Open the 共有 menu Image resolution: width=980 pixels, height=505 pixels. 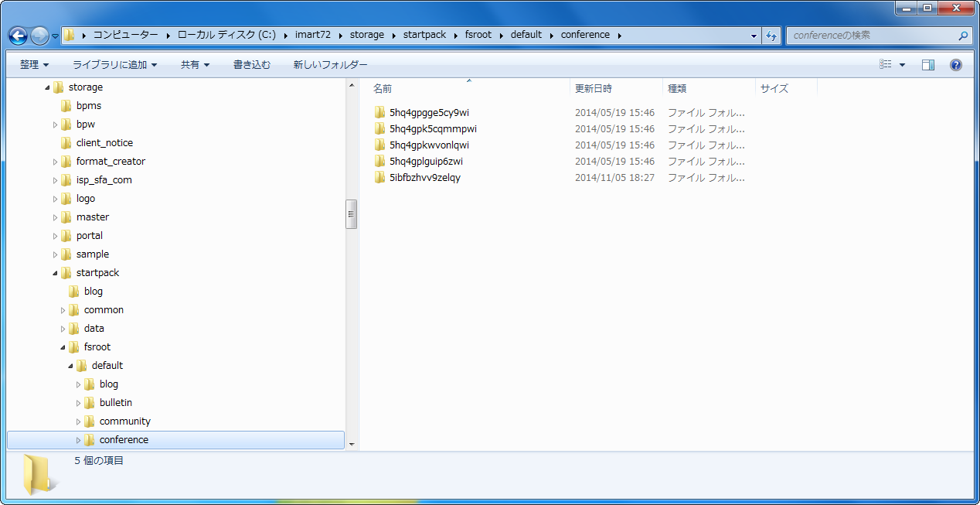195,65
